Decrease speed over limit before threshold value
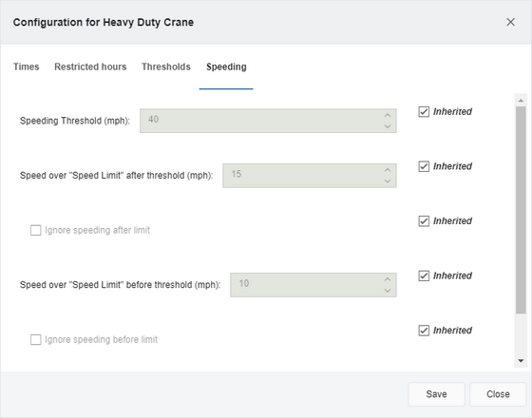532x418 pixels. (x=388, y=291)
